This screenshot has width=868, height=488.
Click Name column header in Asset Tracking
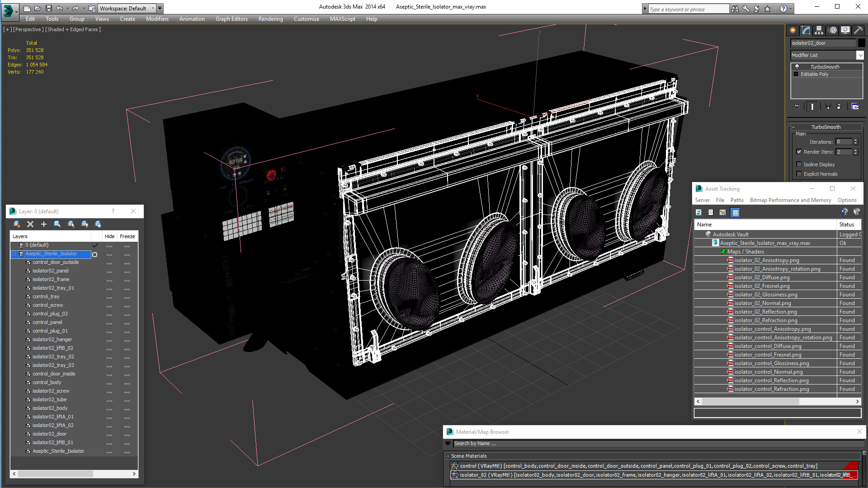[765, 225]
